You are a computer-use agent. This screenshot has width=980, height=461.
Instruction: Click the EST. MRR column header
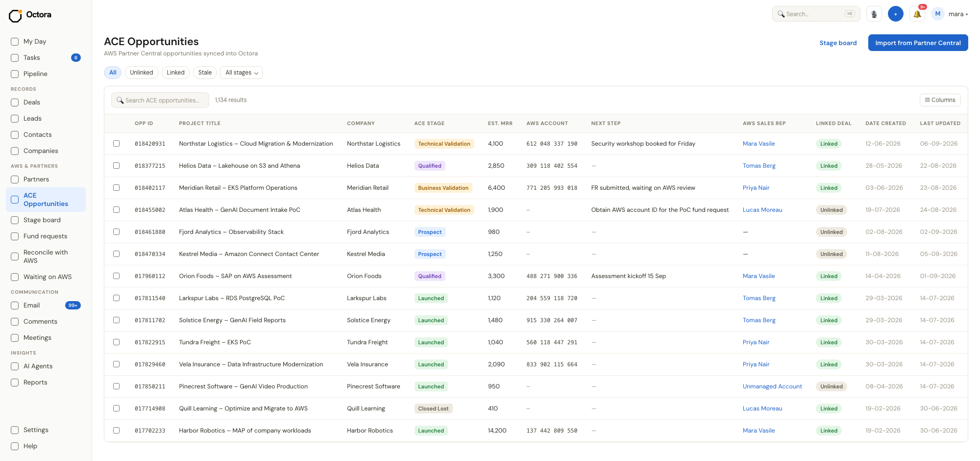(x=500, y=124)
